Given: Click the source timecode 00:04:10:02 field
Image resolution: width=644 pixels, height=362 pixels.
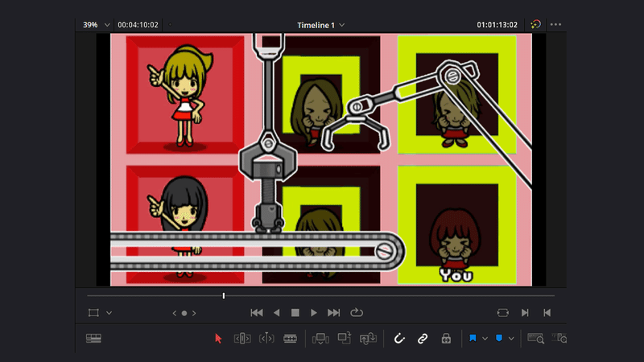Looking at the screenshot, I should point(138,25).
